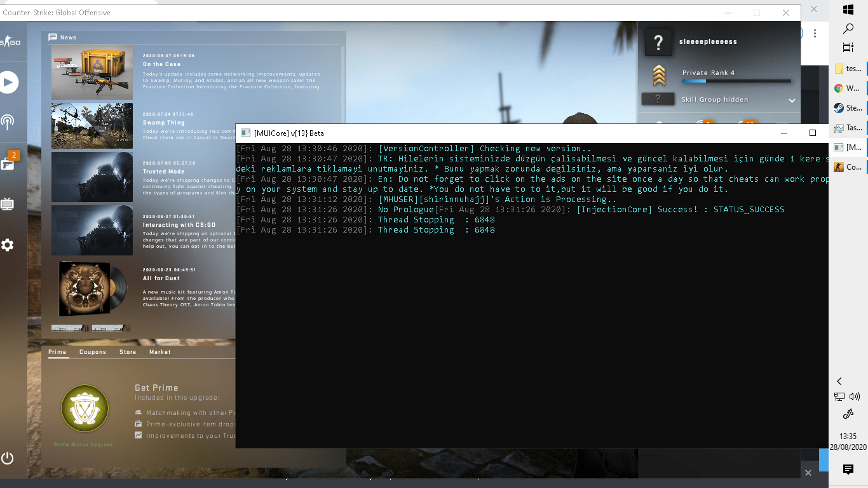Open the 'Trusted Mode' news headline
Image resolution: width=868 pixels, height=488 pixels.
point(163,172)
